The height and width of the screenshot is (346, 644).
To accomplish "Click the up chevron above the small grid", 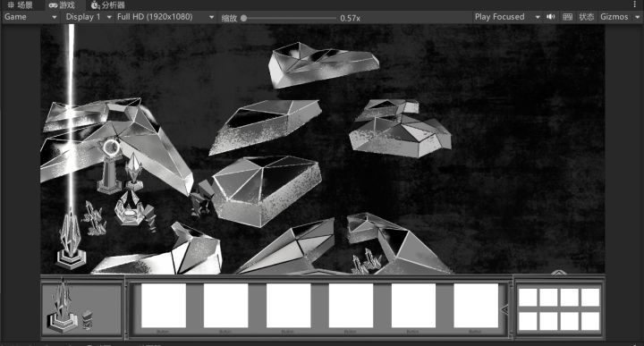I will click(558, 272).
